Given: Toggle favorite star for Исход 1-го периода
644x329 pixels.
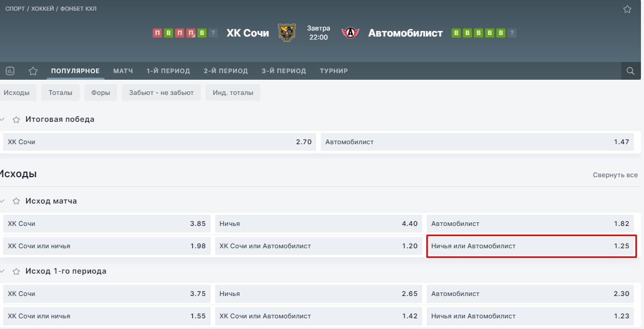Looking at the screenshot, I should tap(16, 271).
